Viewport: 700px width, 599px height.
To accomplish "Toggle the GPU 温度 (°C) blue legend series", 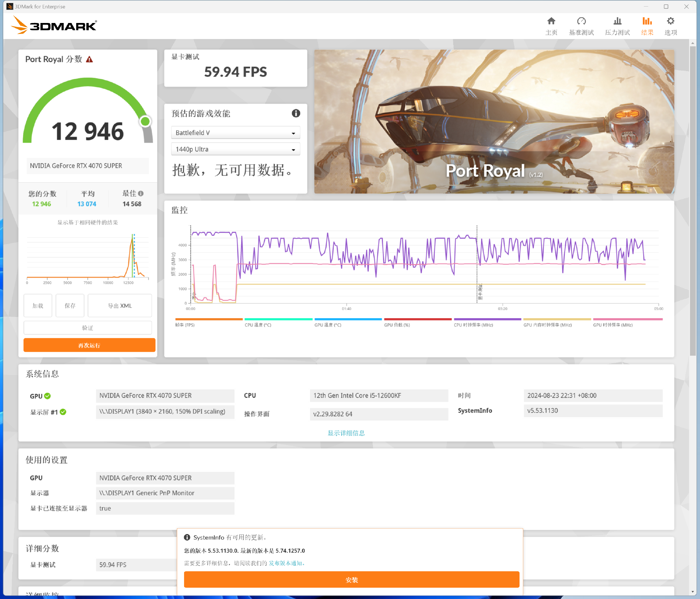I will click(x=348, y=322).
